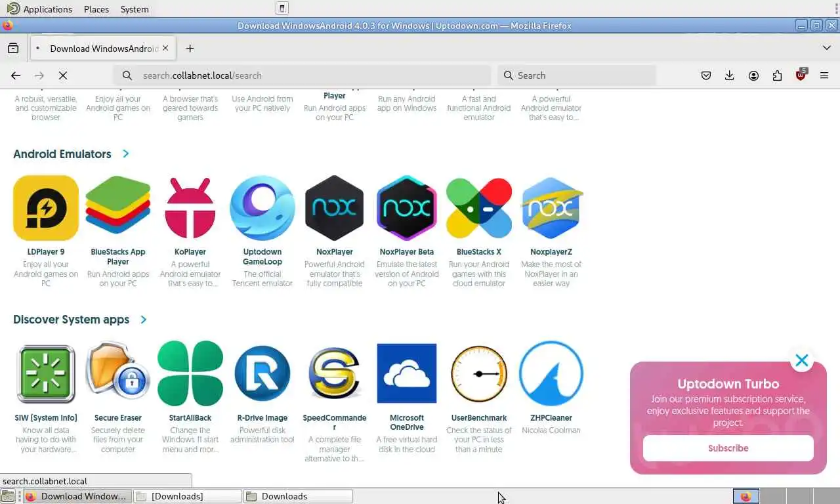Click the Secure Eraser title text

pos(118,418)
